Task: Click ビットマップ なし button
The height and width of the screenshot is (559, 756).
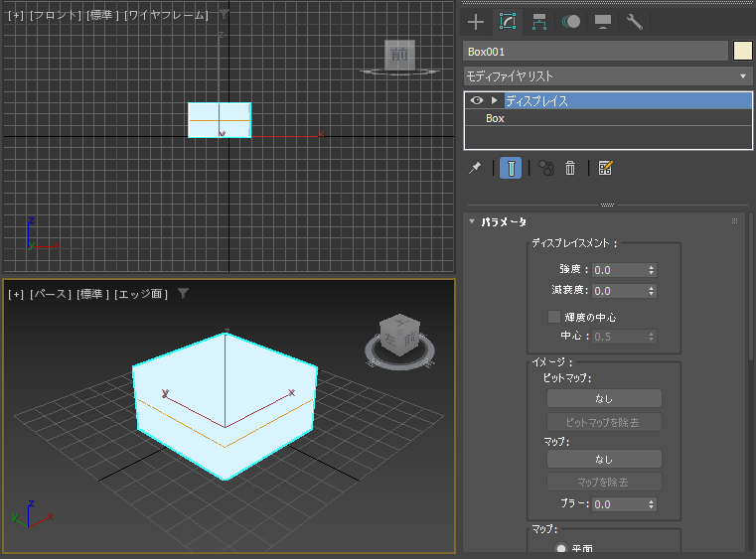Action: click(604, 398)
